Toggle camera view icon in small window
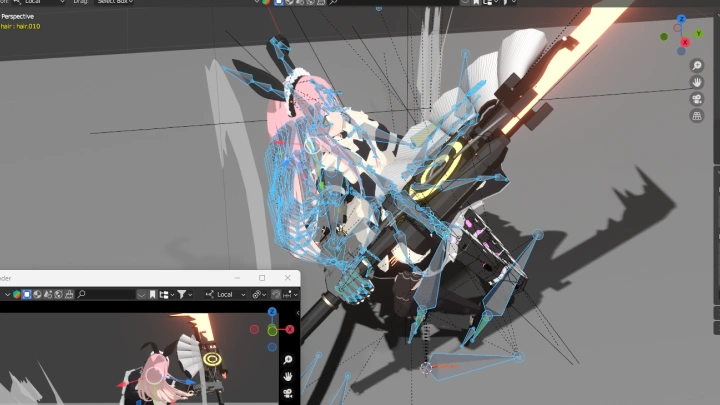720x405 pixels. (288, 393)
